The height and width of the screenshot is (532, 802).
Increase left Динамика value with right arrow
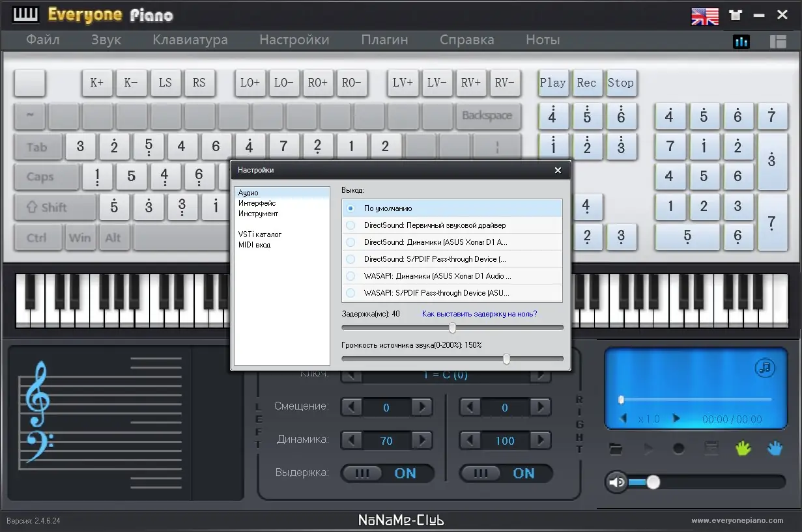tap(422, 441)
